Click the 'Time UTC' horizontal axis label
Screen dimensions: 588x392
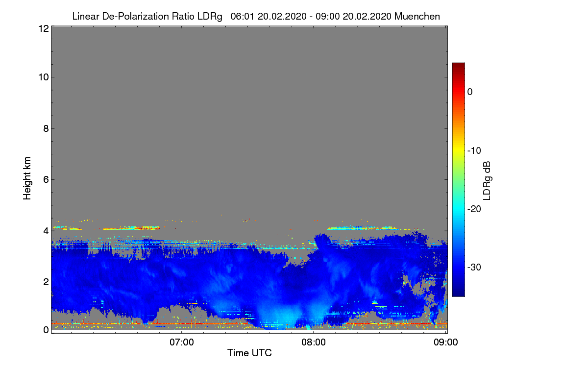click(x=249, y=353)
